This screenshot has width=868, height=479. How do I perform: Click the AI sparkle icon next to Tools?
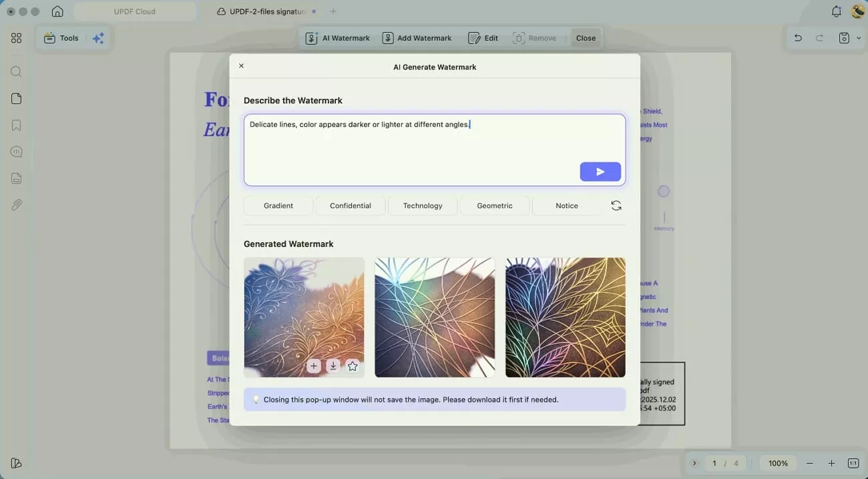98,38
